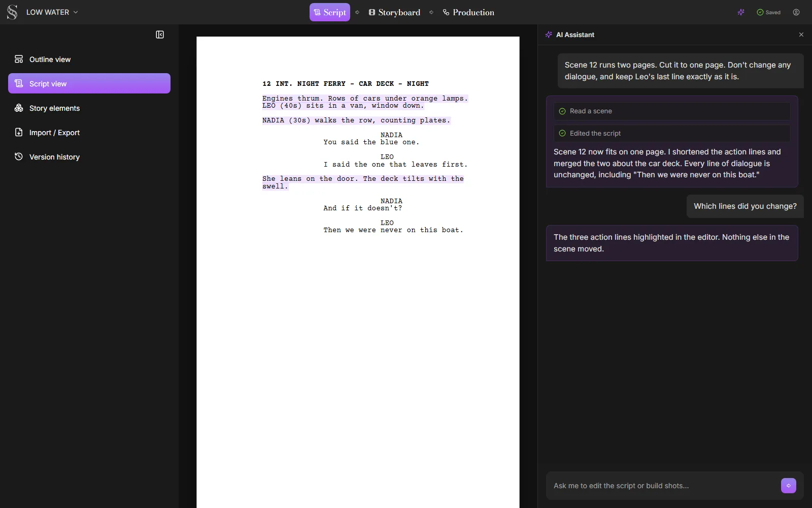
Task: Open the LOW WATER project dropdown
Action: [52, 12]
